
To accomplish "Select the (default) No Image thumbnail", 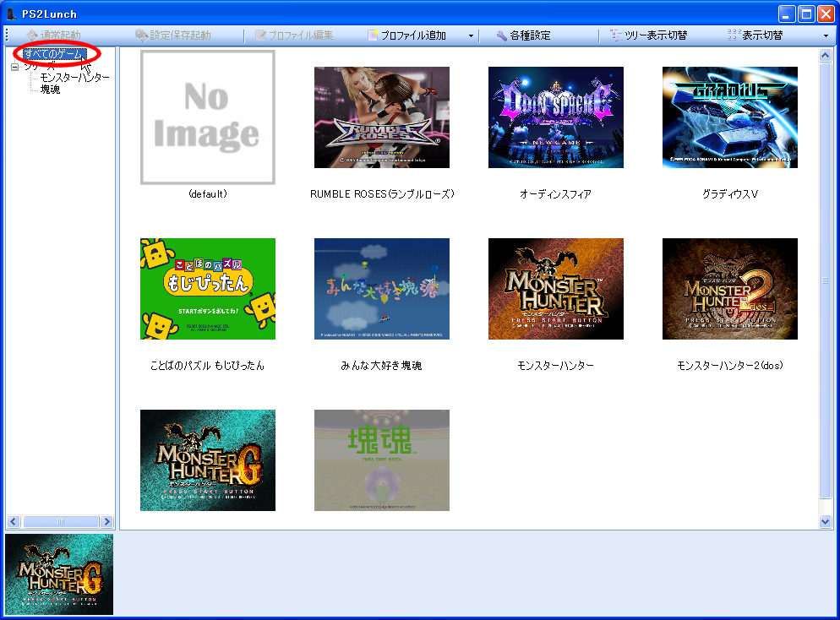I will [x=208, y=117].
